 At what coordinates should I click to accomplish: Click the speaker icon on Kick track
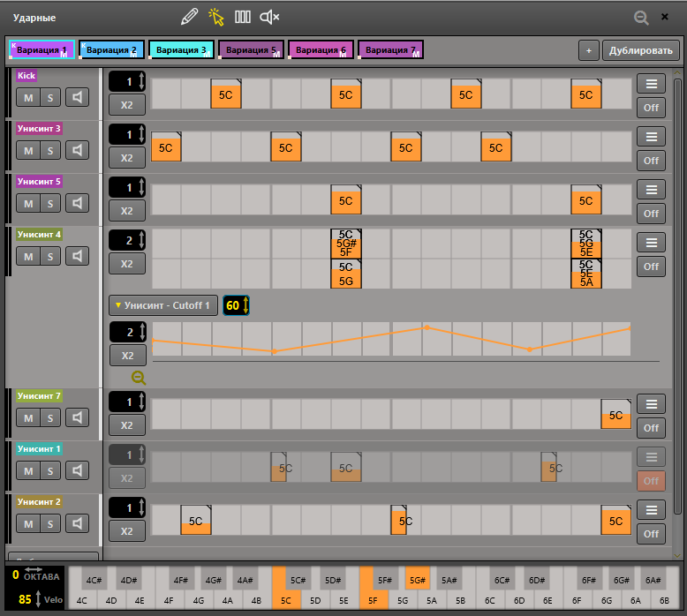pos(79,97)
